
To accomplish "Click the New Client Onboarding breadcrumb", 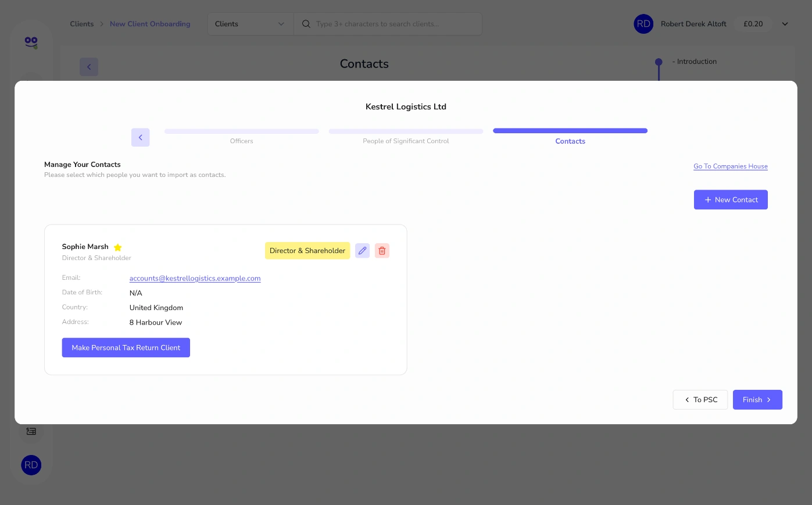I will click(150, 24).
